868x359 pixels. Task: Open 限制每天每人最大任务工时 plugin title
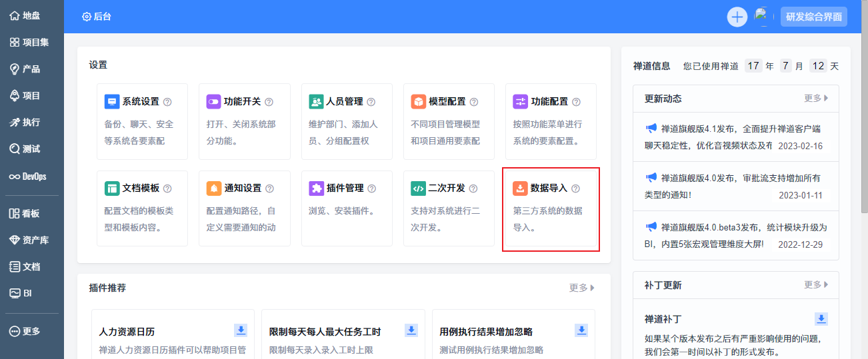tap(325, 332)
